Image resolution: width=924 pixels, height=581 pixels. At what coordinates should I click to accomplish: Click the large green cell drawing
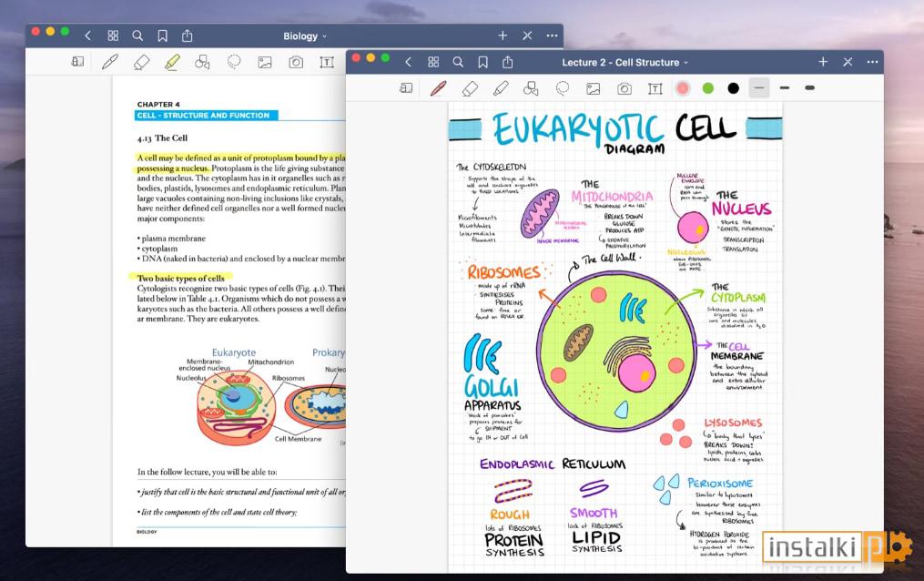(x=615, y=352)
